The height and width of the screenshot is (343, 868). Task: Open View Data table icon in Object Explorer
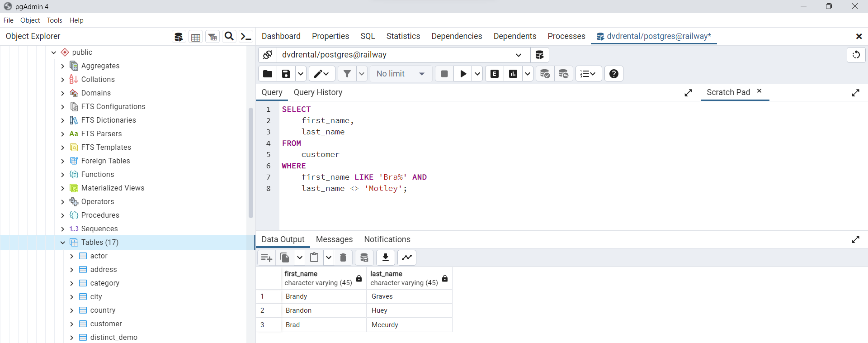tap(196, 37)
